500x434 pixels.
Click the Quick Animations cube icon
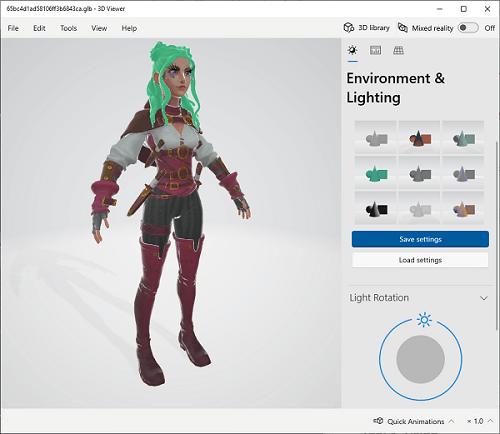tap(378, 421)
